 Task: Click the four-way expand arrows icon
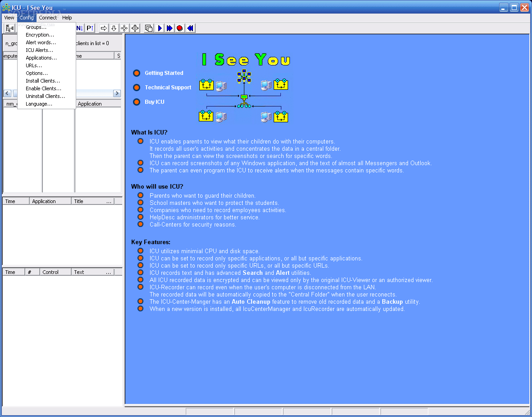click(124, 28)
